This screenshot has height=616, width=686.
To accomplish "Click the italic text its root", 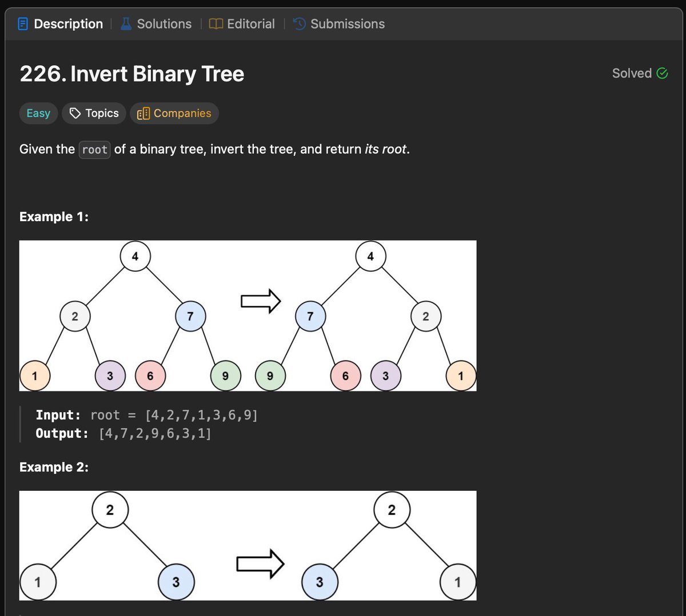I will coord(385,149).
